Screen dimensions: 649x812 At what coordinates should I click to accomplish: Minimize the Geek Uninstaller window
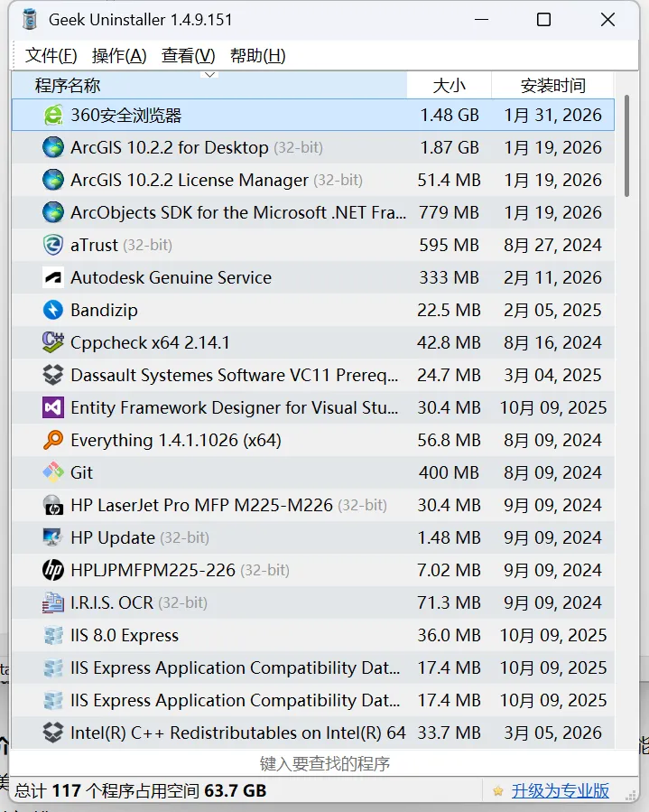click(x=481, y=20)
